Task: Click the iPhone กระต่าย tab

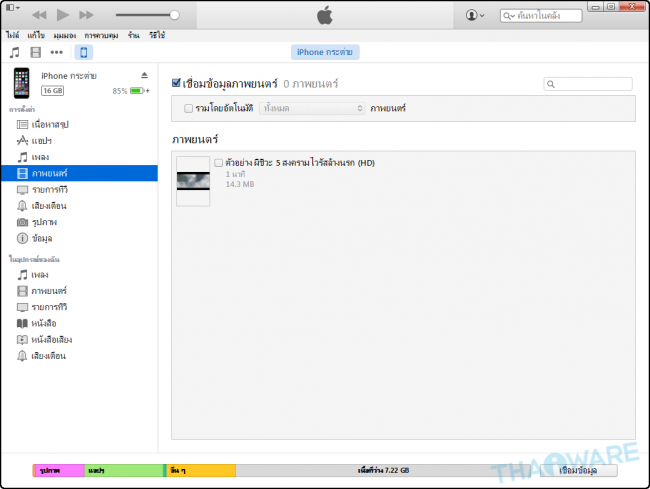Action: (x=325, y=52)
